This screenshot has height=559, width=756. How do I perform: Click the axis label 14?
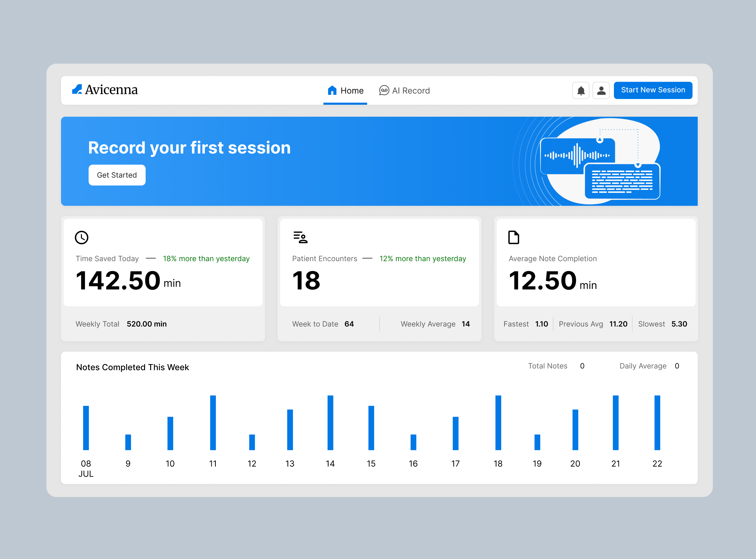pos(330,464)
